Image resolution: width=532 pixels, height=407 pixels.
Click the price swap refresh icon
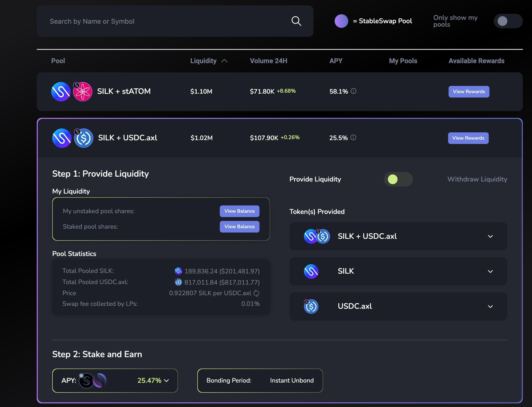click(256, 293)
